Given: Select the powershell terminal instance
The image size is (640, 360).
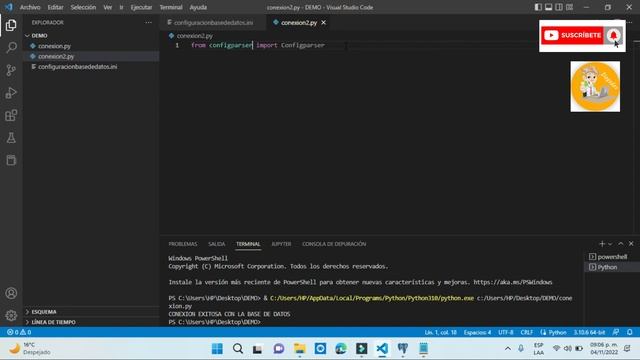Looking at the screenshot, I should point(611,257).
